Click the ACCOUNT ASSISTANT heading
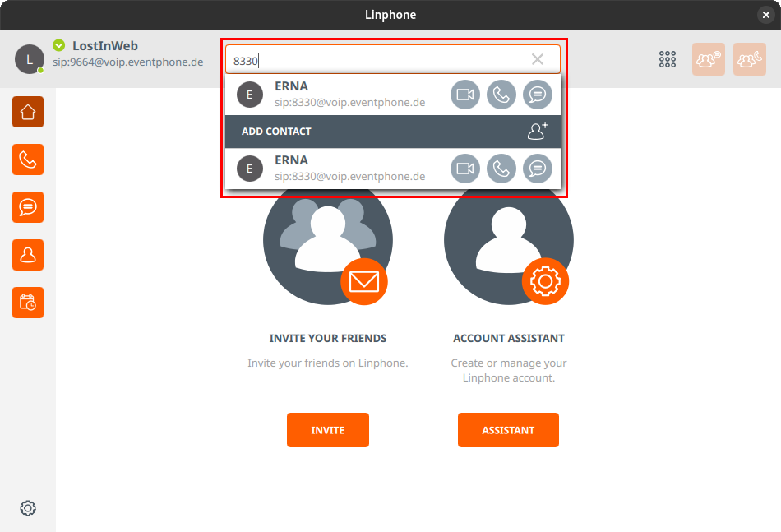The height and width of the screenshot is (532, 781). click(509, 338)
